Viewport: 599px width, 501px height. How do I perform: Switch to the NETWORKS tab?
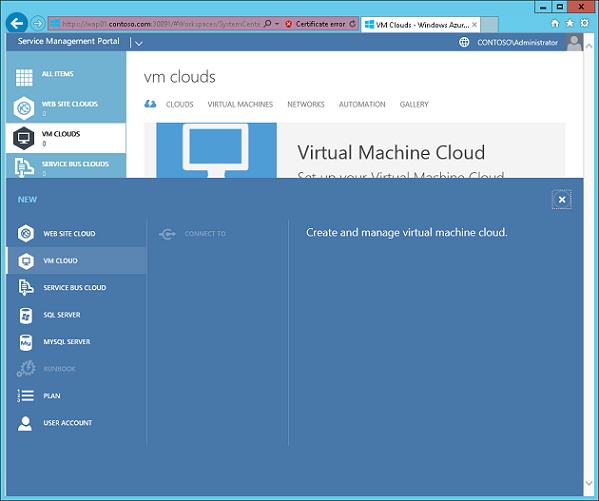(306, 104)
